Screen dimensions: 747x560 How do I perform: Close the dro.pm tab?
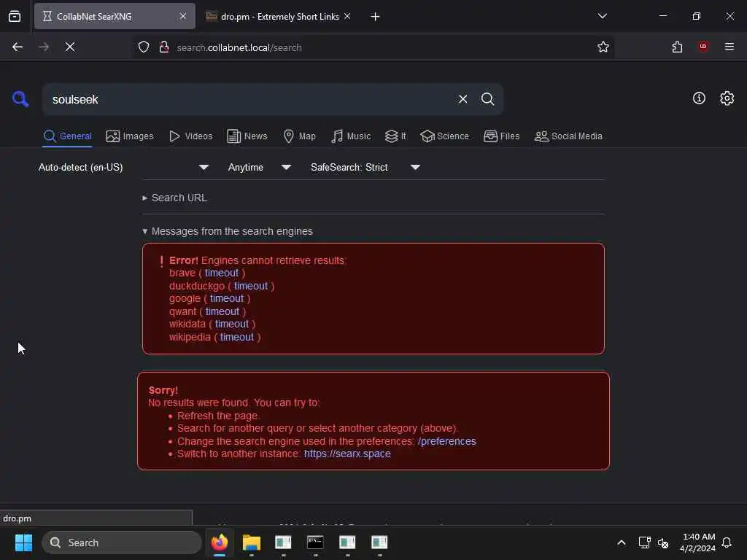pyautogui.click(x=347, y=16)
